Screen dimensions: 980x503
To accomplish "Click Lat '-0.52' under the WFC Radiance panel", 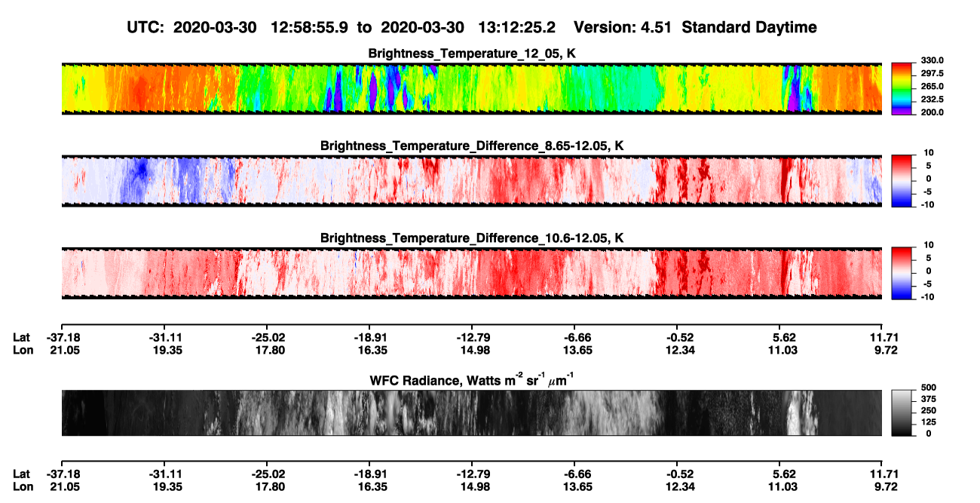I will 678,474.
